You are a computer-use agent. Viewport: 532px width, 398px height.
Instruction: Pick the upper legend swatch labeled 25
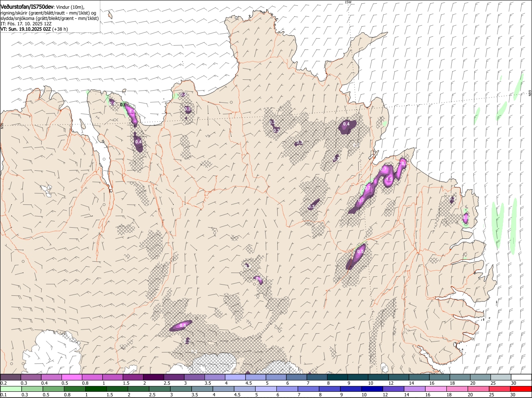[500, 377]
